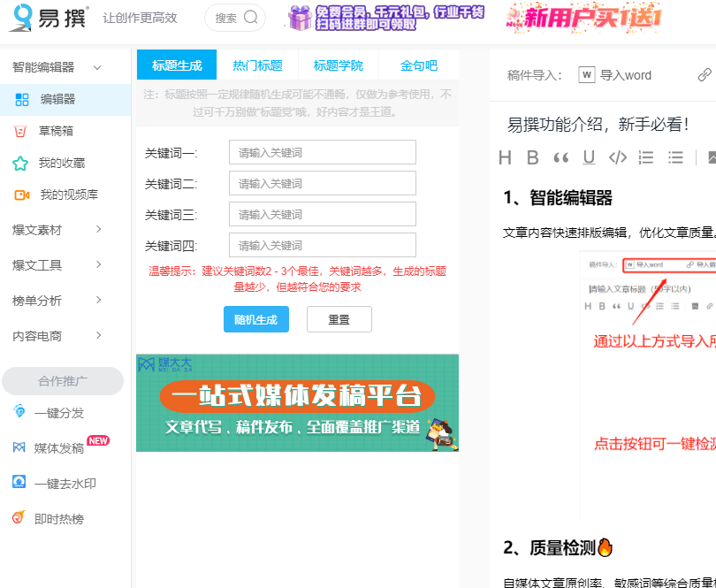
Task: Click the 合作推广 pill button
Action: (x=63, y=380)
